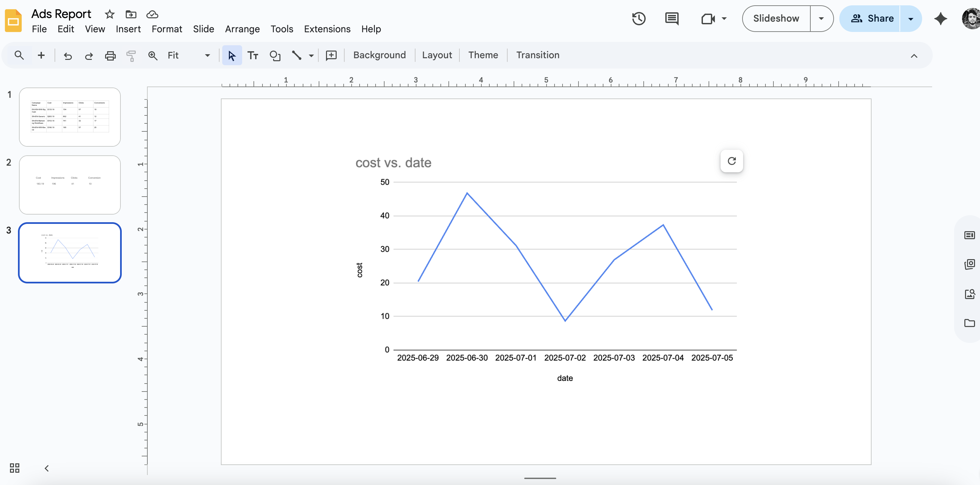Open the Insert menu
This screenshot has width=980, height=485.
click(x=128, y=29)
